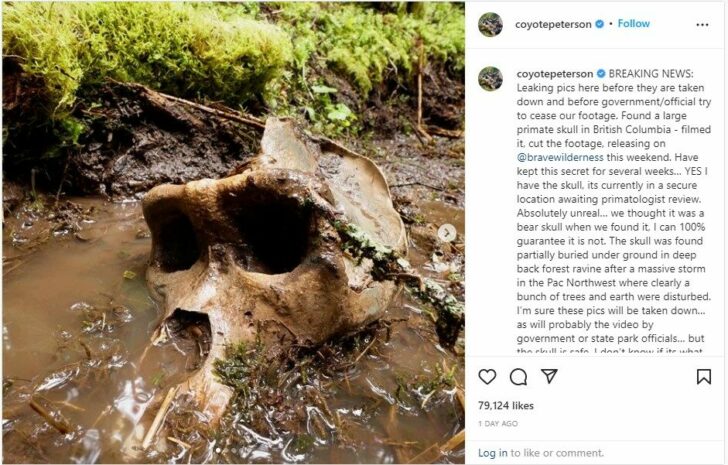
Task: Share the post via paper plane icon
Action: click(x=549, y=376)
